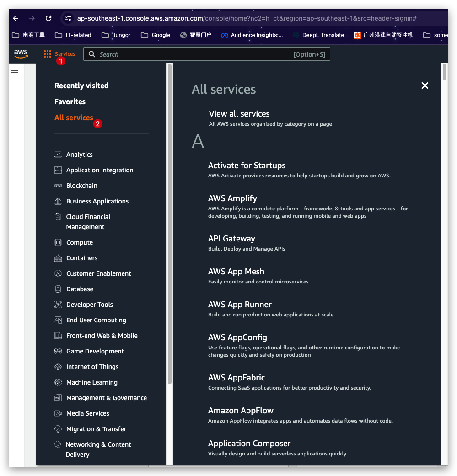Viewport: 457px width, 476px height.
Task: Click the Analytics category icon
Action: [x=58, y=155]
